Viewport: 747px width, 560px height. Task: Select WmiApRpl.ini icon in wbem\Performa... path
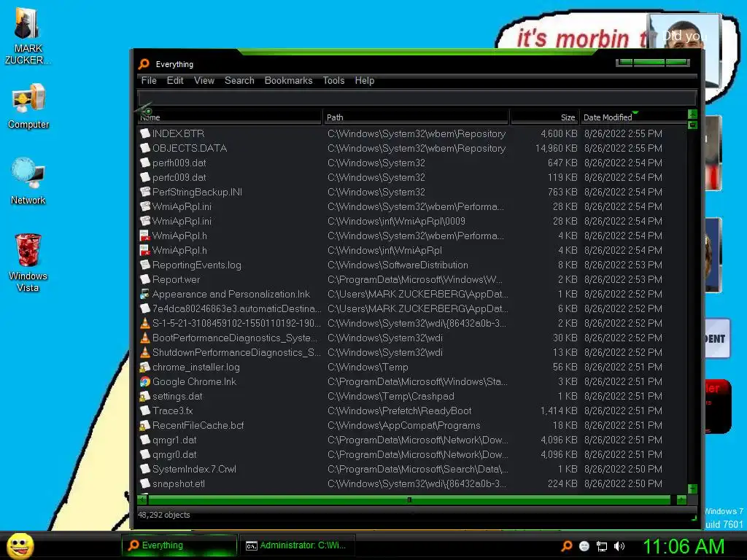[145, 206]
